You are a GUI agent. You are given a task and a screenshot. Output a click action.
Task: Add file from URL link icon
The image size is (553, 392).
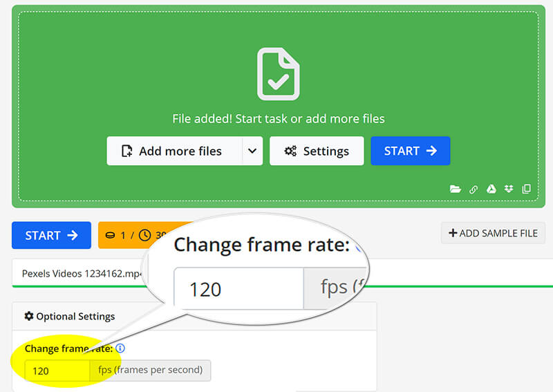474,189
